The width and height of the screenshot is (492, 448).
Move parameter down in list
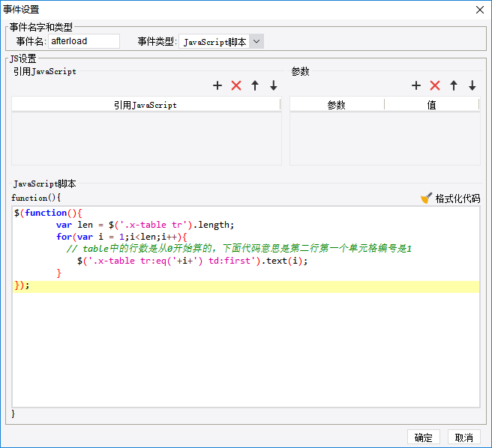pos(472,85)
